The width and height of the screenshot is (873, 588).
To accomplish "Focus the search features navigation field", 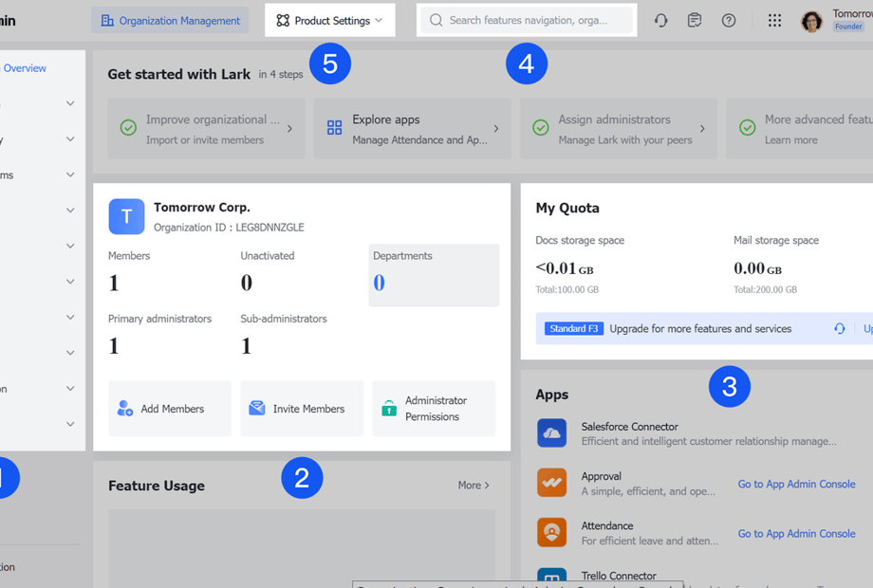I will (527, 21).
